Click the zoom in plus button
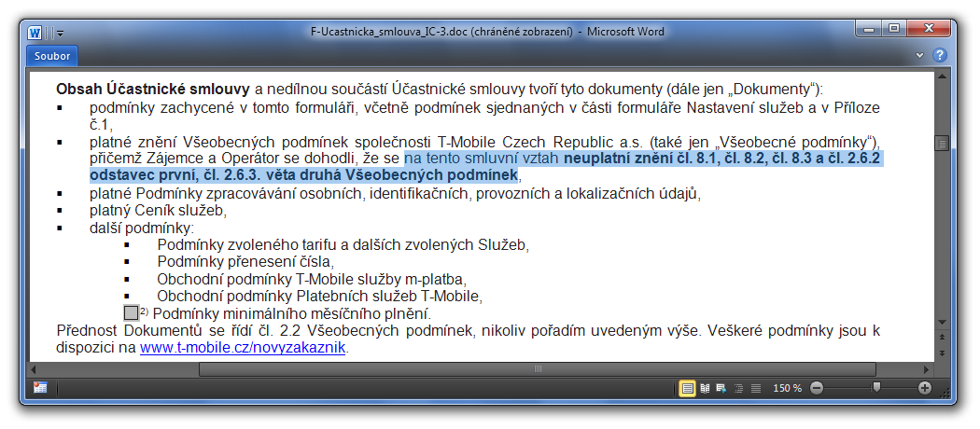The height and width of the screenshot is (429, 980). [925, 388]
